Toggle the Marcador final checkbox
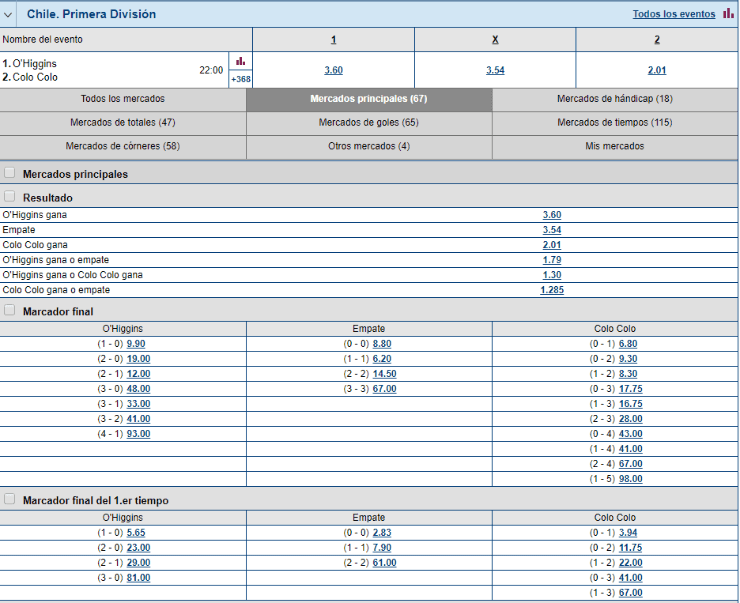The width and height of the screenshot is (740, 603). tap(10, 310)
